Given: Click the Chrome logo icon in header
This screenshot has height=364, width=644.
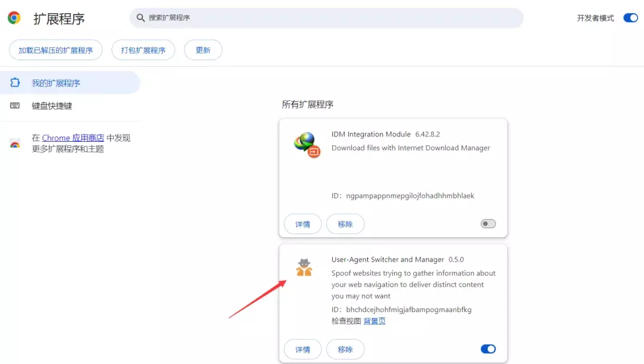Looking at the screenshot, I should point(14,18).
